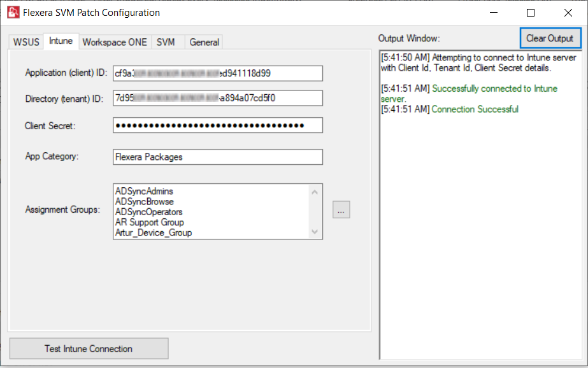Click the Flexera app icon in title bar
Image resolution: width=588 pixels, height=368 pixels.
coord(13,13)
